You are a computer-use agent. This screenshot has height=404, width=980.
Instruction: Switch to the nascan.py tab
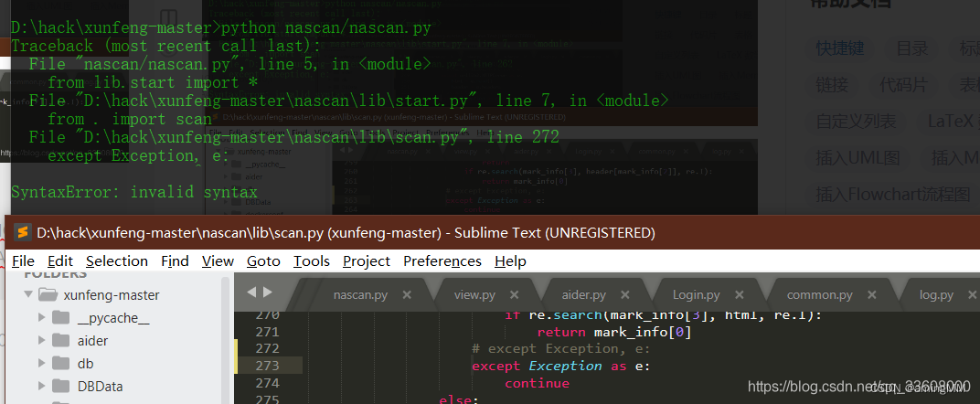pyautogui.click(x=360, y=294)
